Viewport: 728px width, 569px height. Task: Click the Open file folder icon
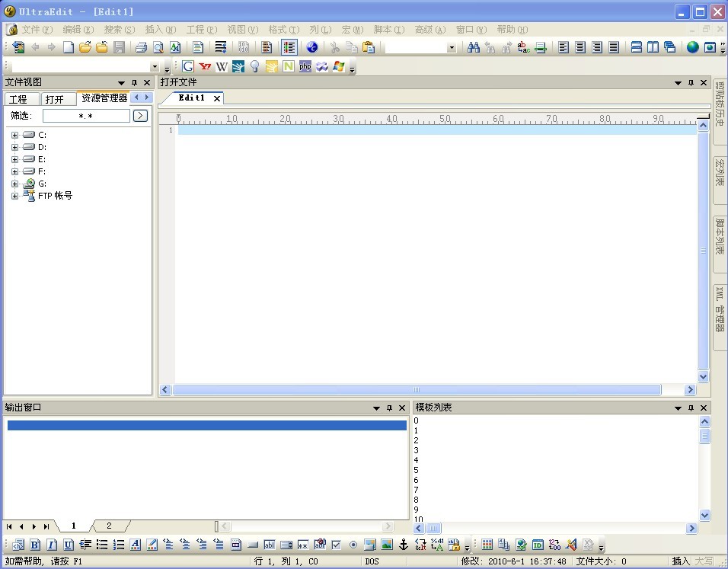85,47
